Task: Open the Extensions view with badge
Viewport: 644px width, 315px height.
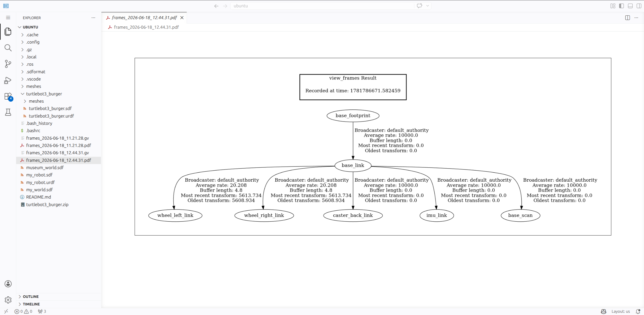Action: 8,96
